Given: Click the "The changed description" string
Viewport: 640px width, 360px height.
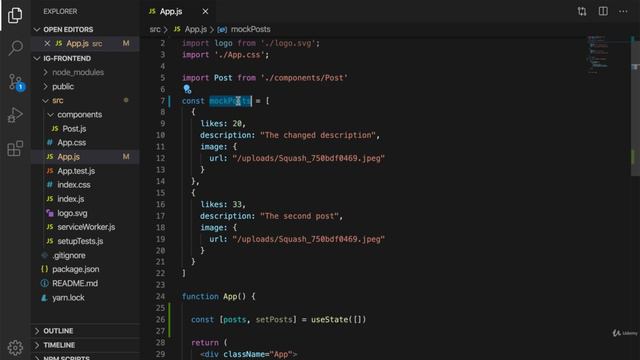Looking at the screenshot, I should tap(318, 135).
